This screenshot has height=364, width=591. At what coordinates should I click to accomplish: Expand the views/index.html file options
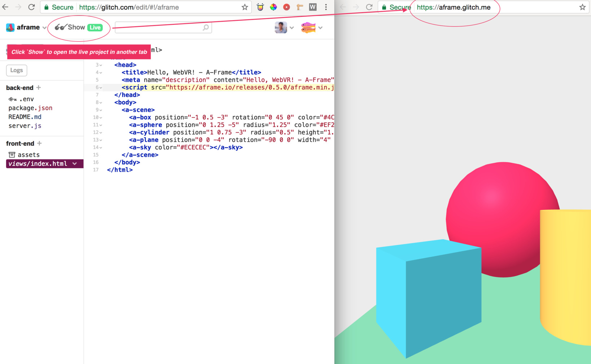(75, 164)
